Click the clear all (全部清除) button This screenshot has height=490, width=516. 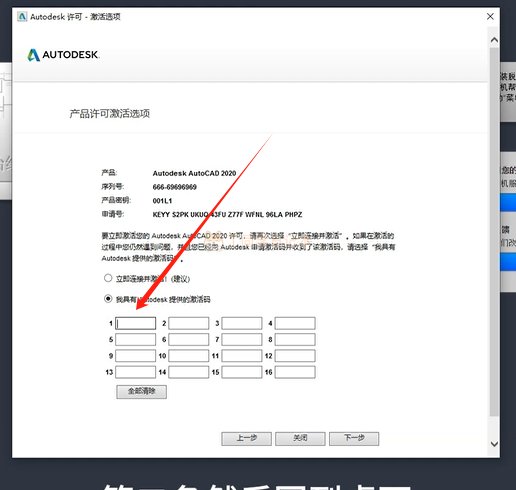click(x=141, y=392)
